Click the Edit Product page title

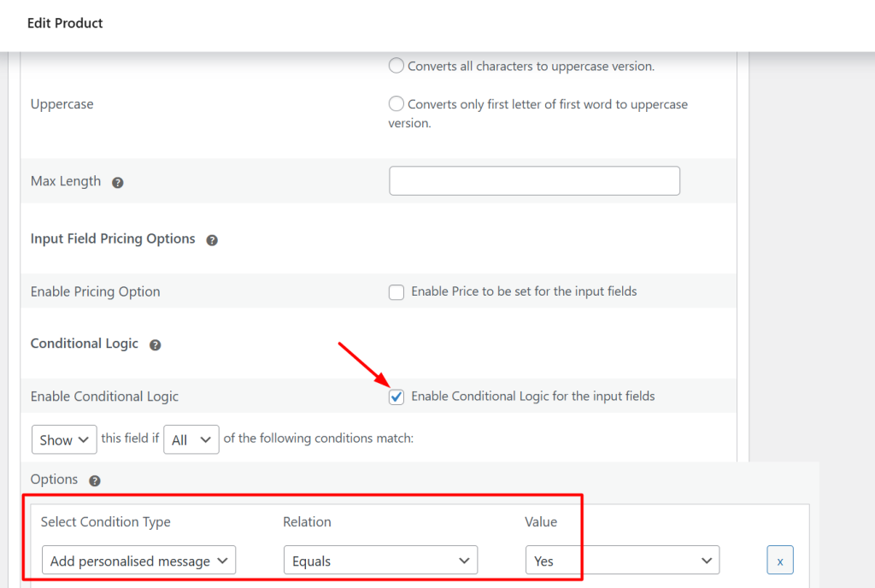tap(65, 23)
